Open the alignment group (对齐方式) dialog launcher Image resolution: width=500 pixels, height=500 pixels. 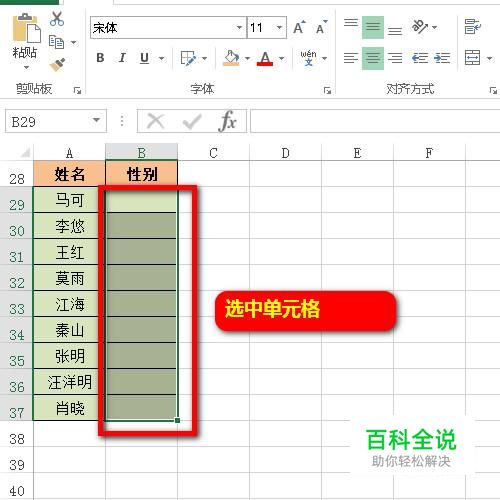click(493, 90)
